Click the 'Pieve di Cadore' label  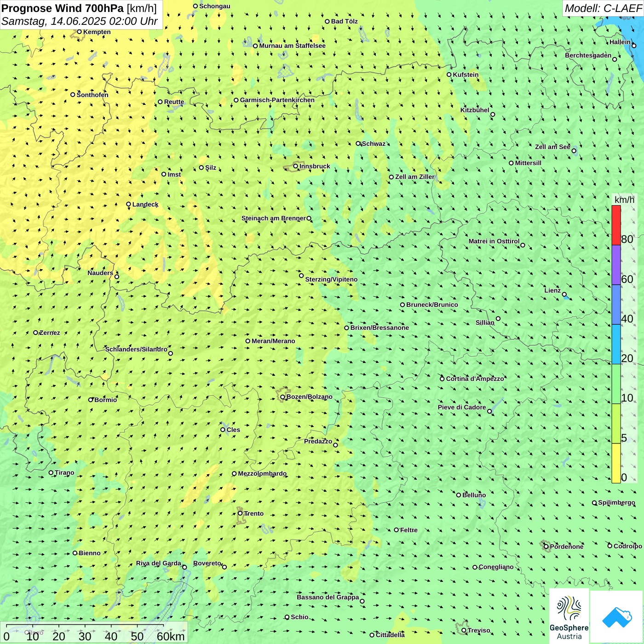coord(462,407)
